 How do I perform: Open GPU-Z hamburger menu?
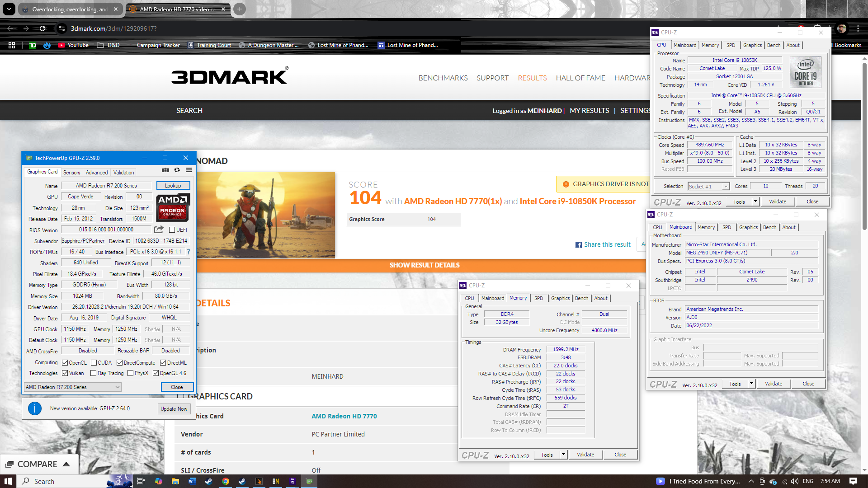pos(189,170)
